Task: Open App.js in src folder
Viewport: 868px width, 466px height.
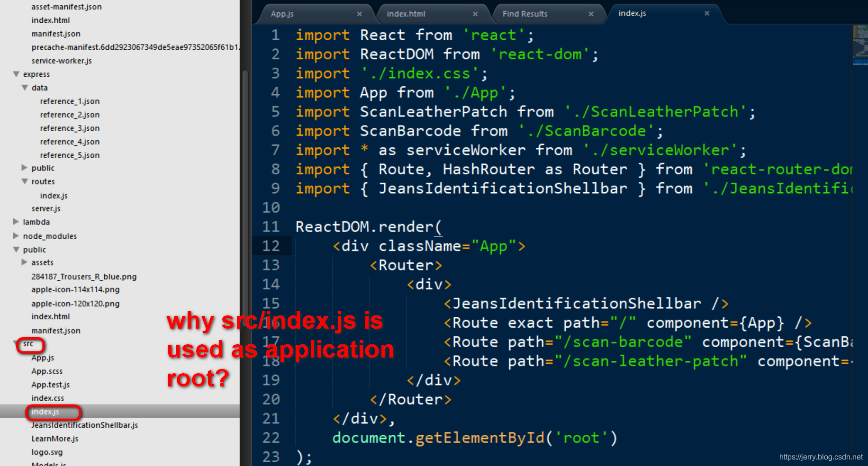Action: pyautogui.click(x=43, y=358)
